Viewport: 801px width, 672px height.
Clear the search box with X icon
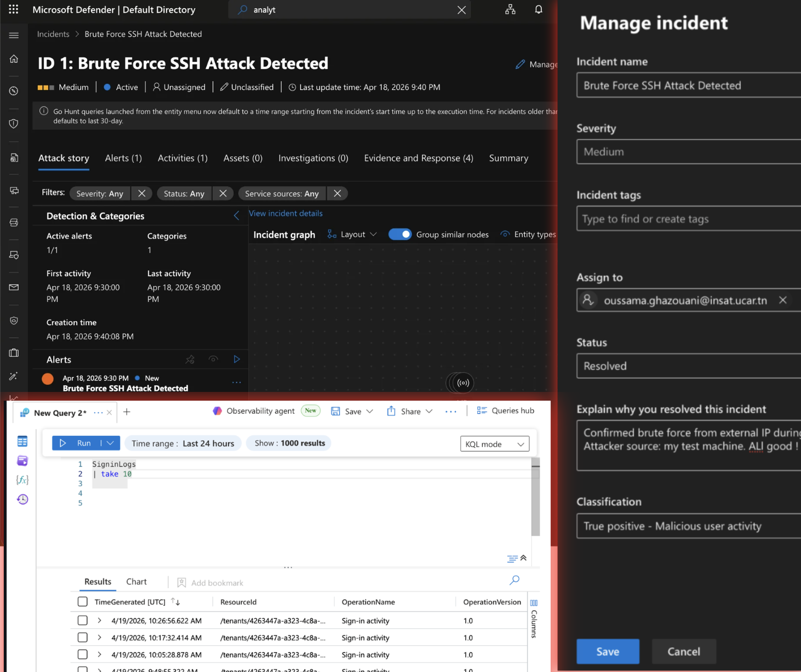tap(461, 10)
